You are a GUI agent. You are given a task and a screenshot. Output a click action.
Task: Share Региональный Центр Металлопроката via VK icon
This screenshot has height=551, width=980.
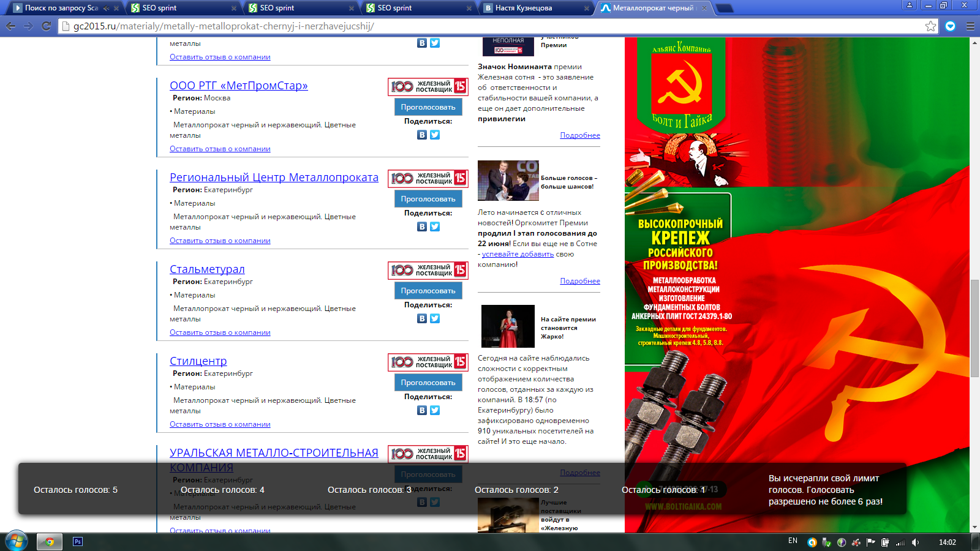click(422, 227)
